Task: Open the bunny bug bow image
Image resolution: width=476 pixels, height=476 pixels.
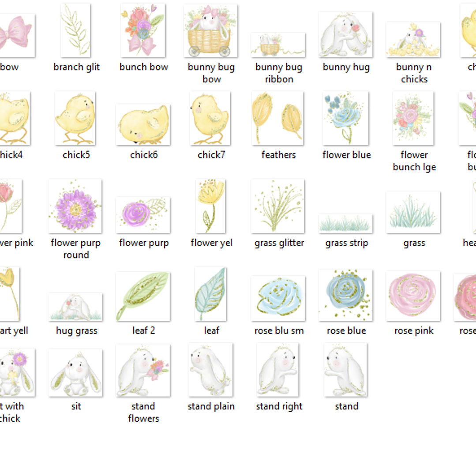Action: 211,31
